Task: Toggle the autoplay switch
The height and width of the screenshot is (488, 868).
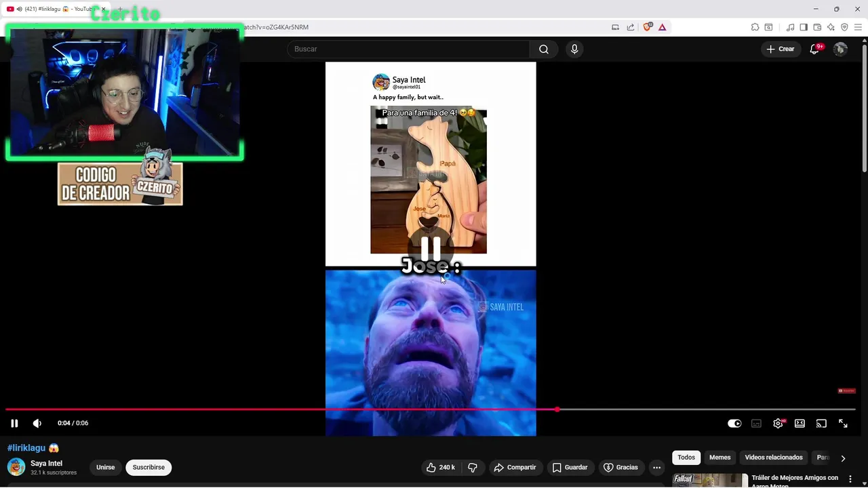Action: 734,424
